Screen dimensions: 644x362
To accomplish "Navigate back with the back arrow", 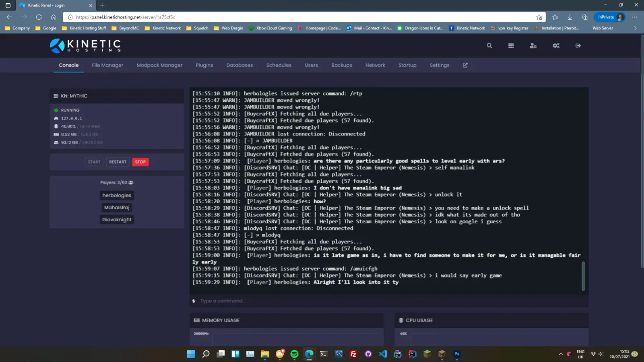I will (x=9, y=17).
